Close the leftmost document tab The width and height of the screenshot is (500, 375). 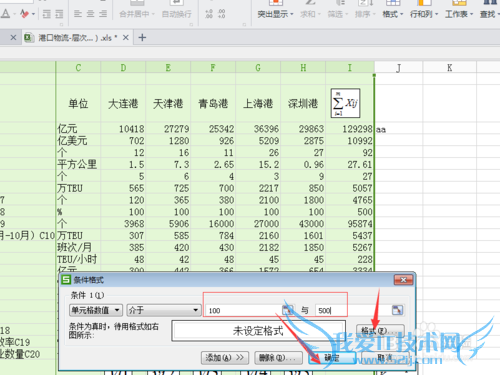click(13, 38)
